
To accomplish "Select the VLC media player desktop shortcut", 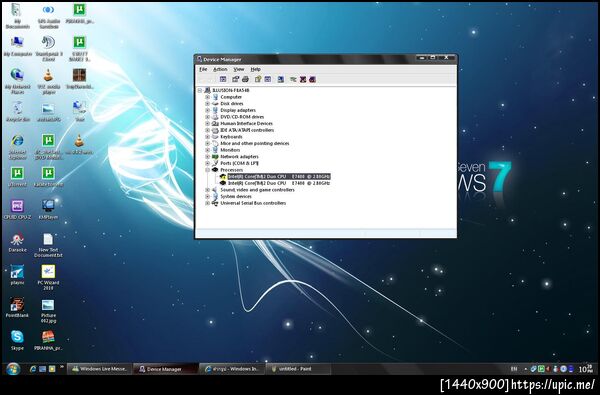I will tap(48, 81).
